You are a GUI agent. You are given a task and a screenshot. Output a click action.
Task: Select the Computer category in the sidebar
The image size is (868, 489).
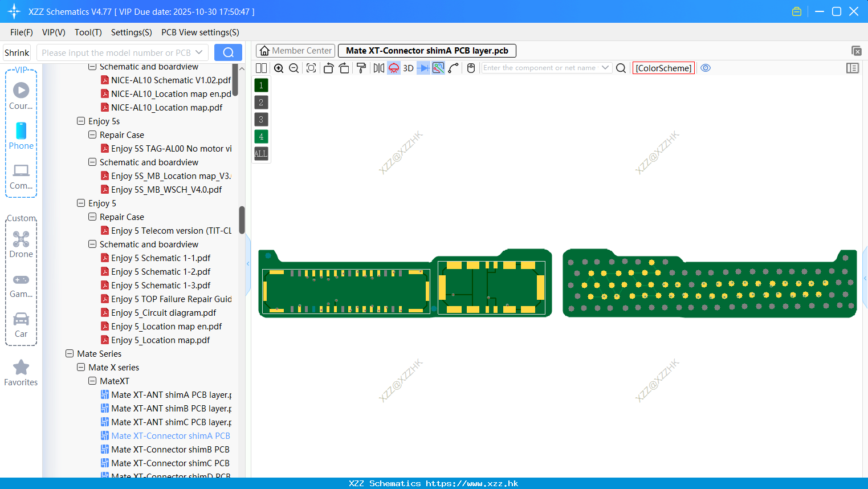point(21,176)
